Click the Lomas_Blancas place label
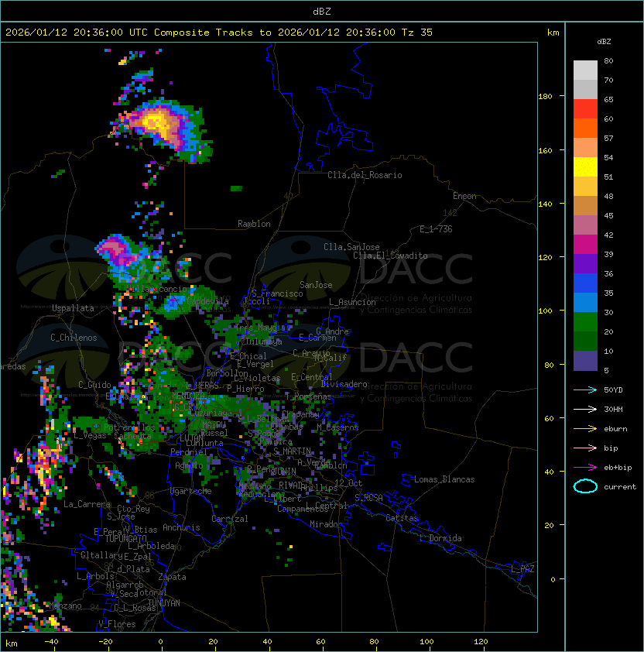The height and width of the screenshot is (652, 644). point(444,479)
